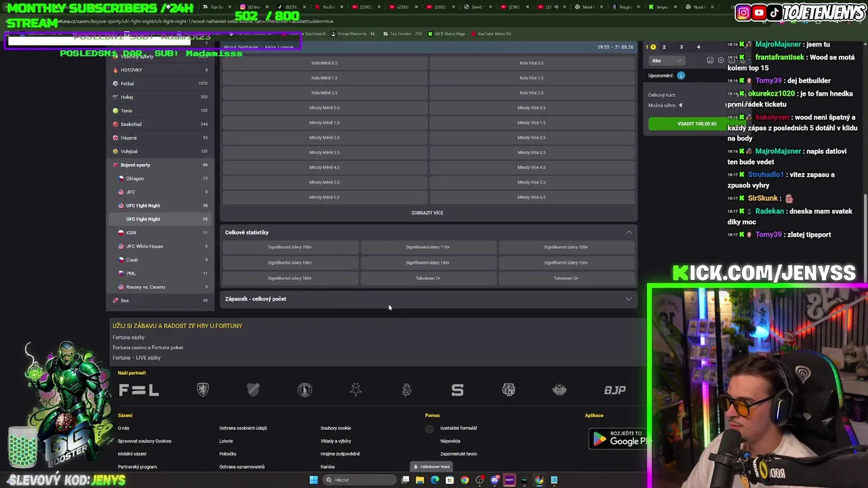
Task: Open the BJP partner logo
Action: tap(615, 390)
